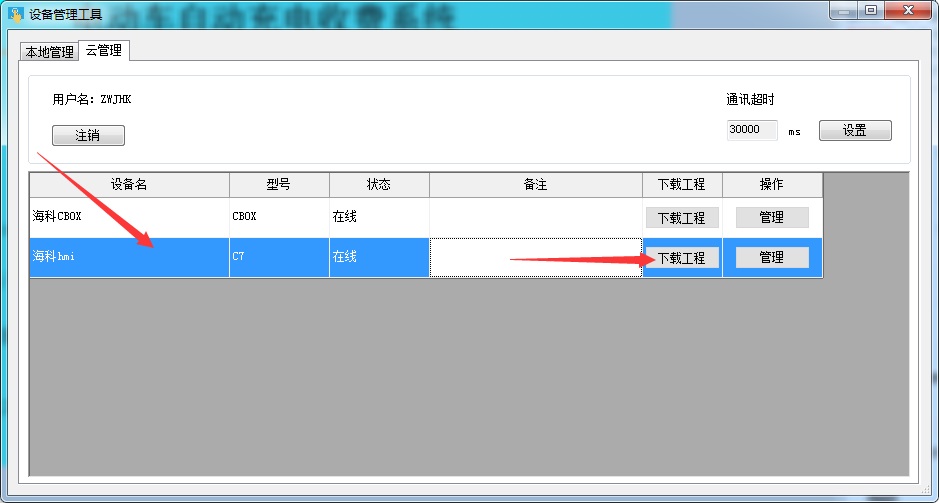Click the 备注 cell of the 海科CBOX row
The image size is (939, 503).
coord(535,217)
